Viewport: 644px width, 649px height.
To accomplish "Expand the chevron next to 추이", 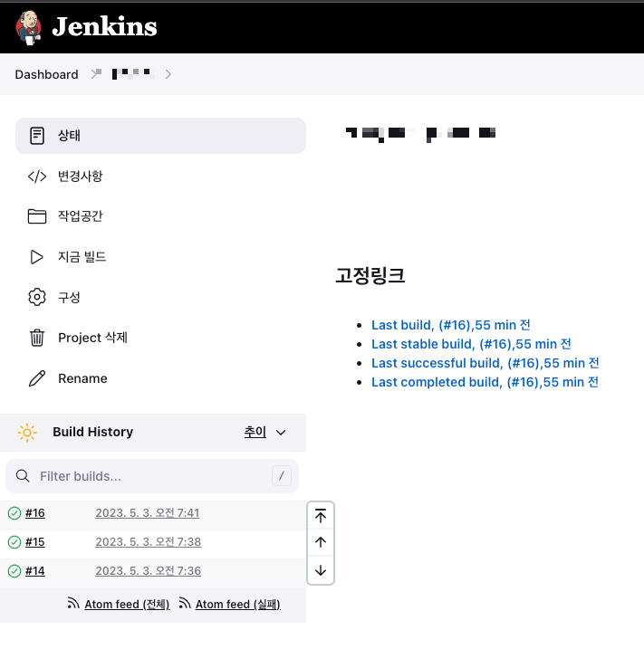I will [x=281, y=433].
